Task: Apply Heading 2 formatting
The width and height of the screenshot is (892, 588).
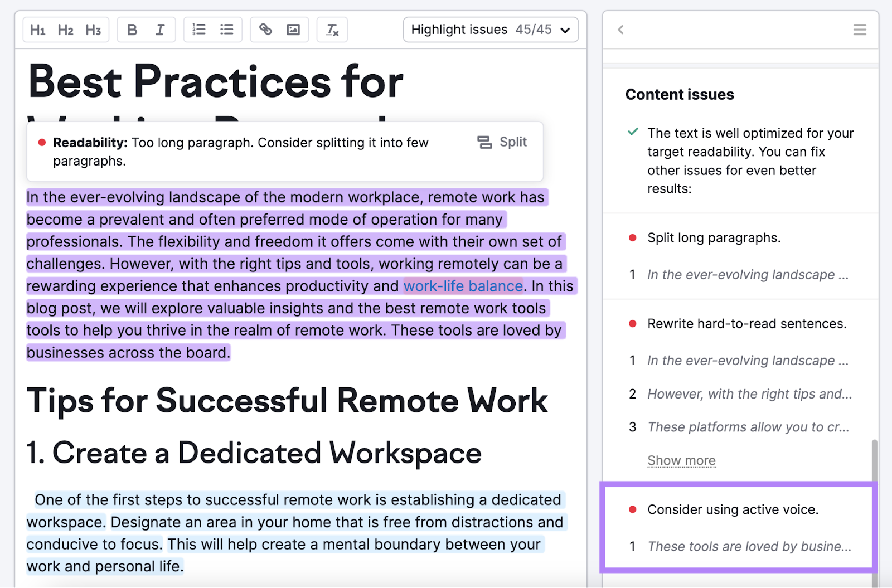Action: click(x=65, y=30)
